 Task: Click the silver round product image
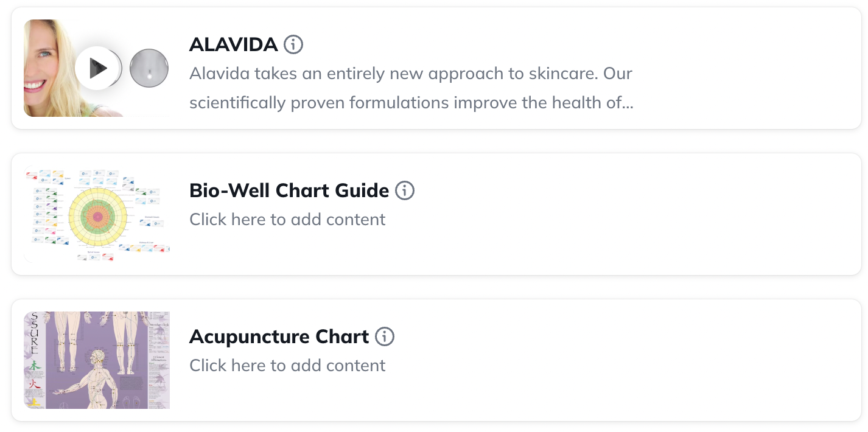149,68
